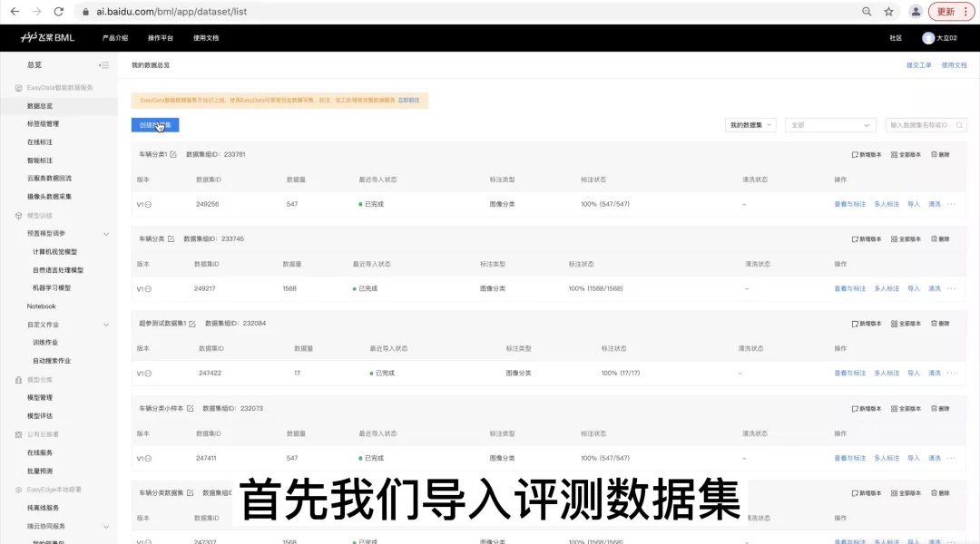Edit the name of dataset 车辆分类1
Viewport: 980px width, 544px height.
pos(173,154)
